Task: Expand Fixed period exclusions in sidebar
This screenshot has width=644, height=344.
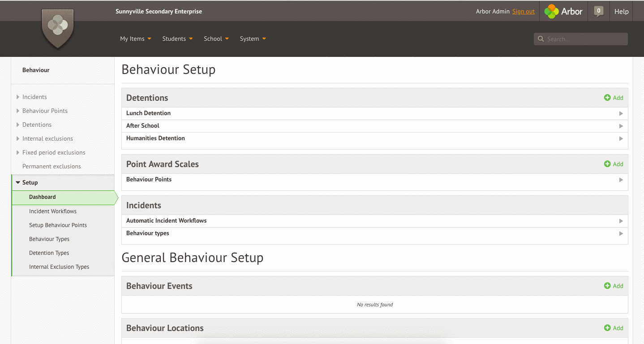Action: tap(53, 153)
